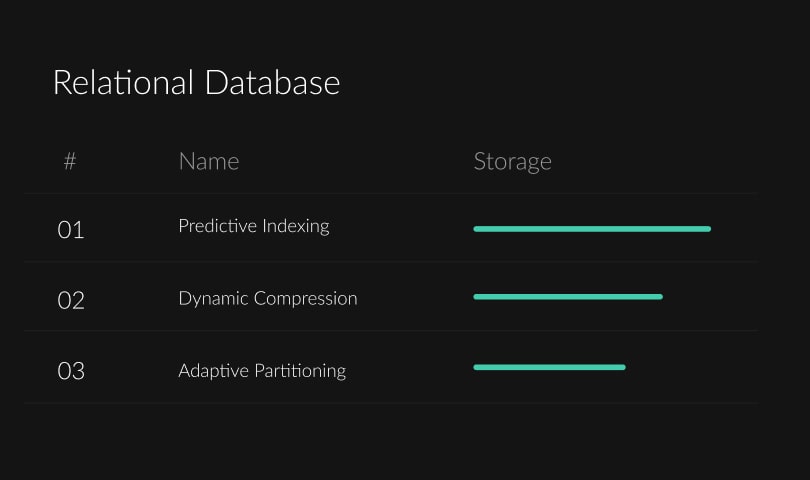Open the Dynamic Compression entry
Image resolution: width=810 pixels, height=480 pixels.
click(267, 298)
